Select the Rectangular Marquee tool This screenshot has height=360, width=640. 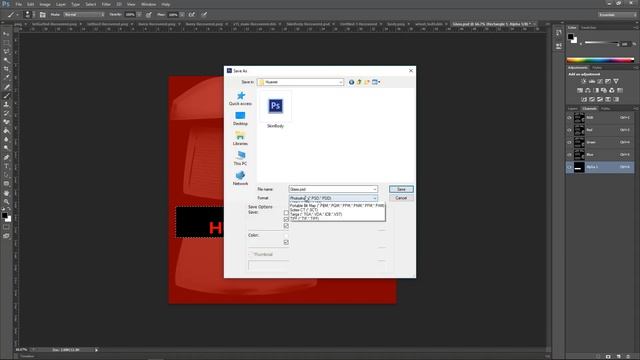coord(6,42)
